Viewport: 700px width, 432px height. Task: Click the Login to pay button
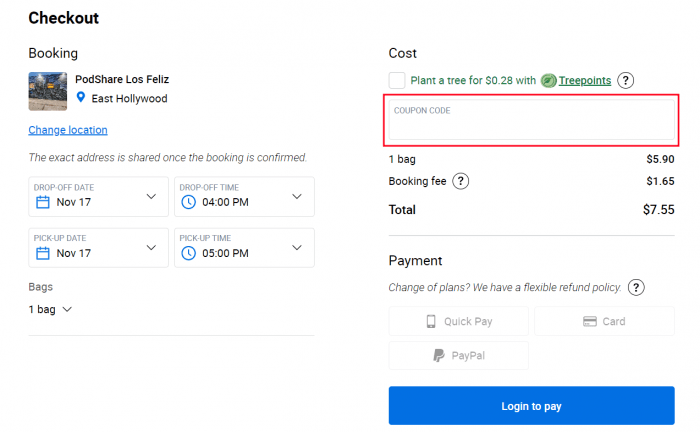[531, 406]
